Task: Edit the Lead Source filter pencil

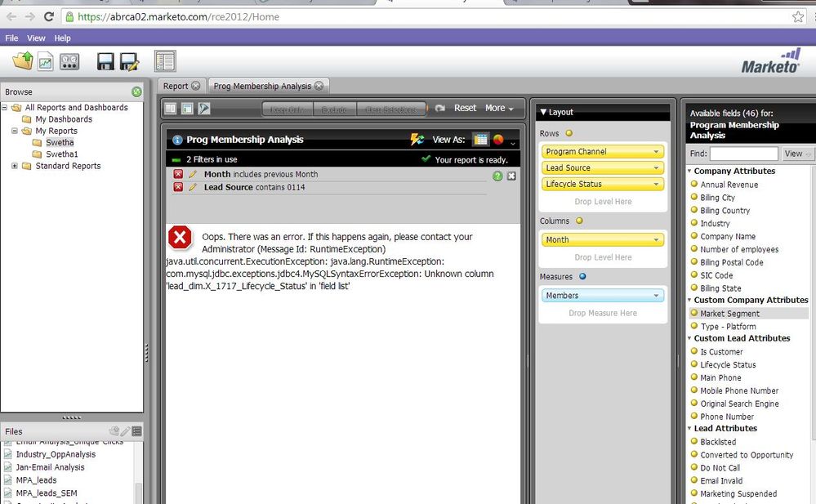Action: point(193,187)
